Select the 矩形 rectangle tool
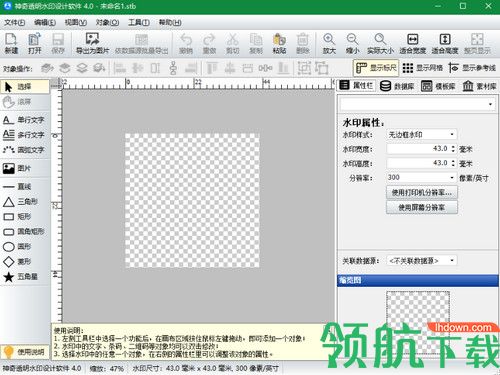 (25, 217)
